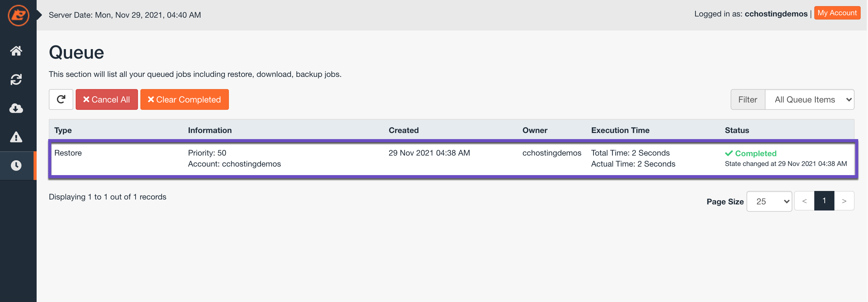Open the cloud download sidebar icon
The width and height of the screenshot is (868, 302).
point(16,108)
